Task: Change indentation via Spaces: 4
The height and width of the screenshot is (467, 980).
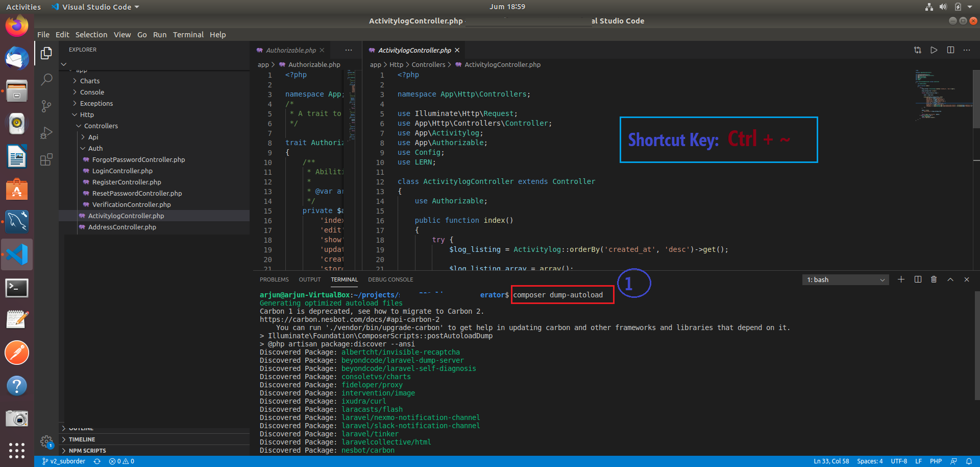Action: point(870,461)
